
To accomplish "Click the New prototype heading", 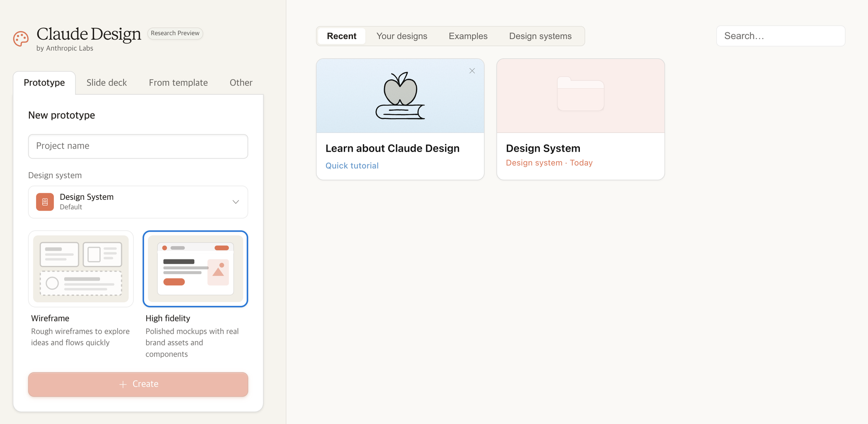I will (x=62, y=115).
